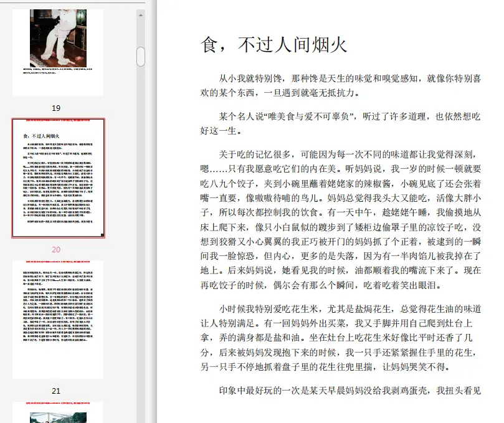Click the paragraph starting 小时候我特别爱吃花生米
The height and width of the screenshot is (423, 504).
click(340, 338)
